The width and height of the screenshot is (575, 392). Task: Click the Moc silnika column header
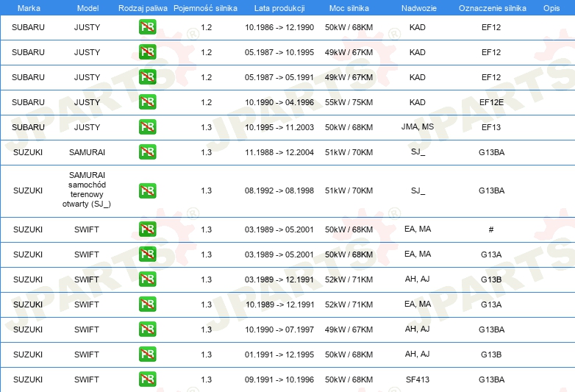349,8
